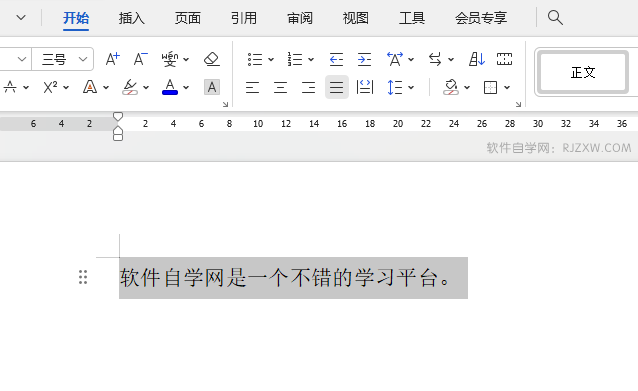Open the 审阅 tab
Screen dimensions: 638x391
coord(300,18)
